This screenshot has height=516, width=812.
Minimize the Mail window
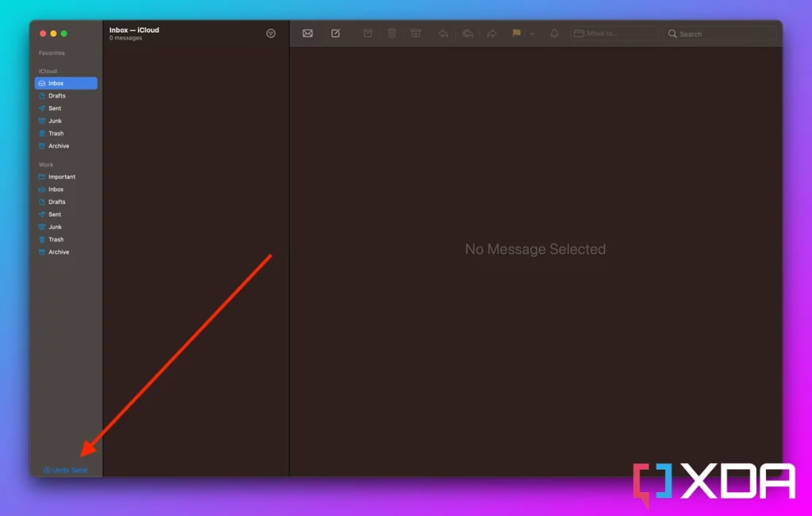coord(53,33)
